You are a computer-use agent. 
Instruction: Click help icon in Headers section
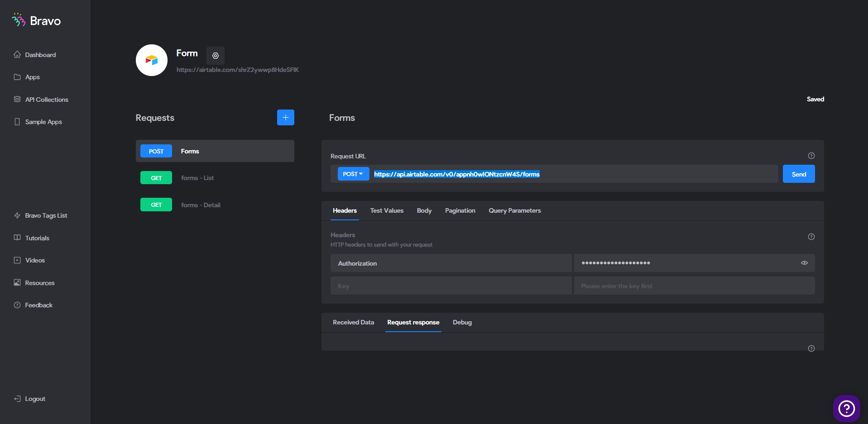[x=811, y=237]
